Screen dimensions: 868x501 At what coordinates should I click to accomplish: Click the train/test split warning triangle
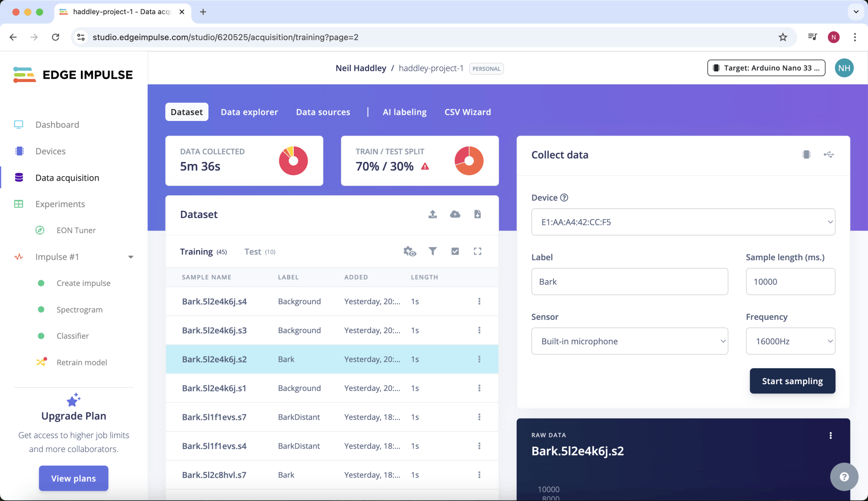425,166
